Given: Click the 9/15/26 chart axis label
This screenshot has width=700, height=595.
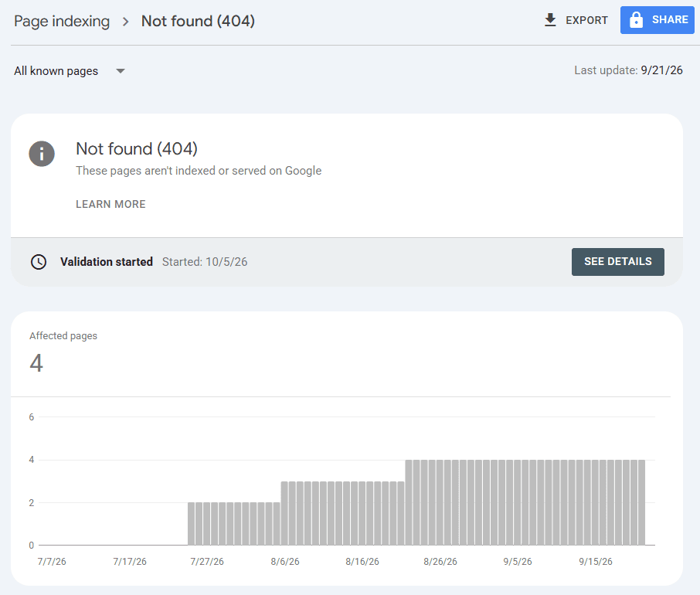Looking at the screenshot, I should 596,562.
